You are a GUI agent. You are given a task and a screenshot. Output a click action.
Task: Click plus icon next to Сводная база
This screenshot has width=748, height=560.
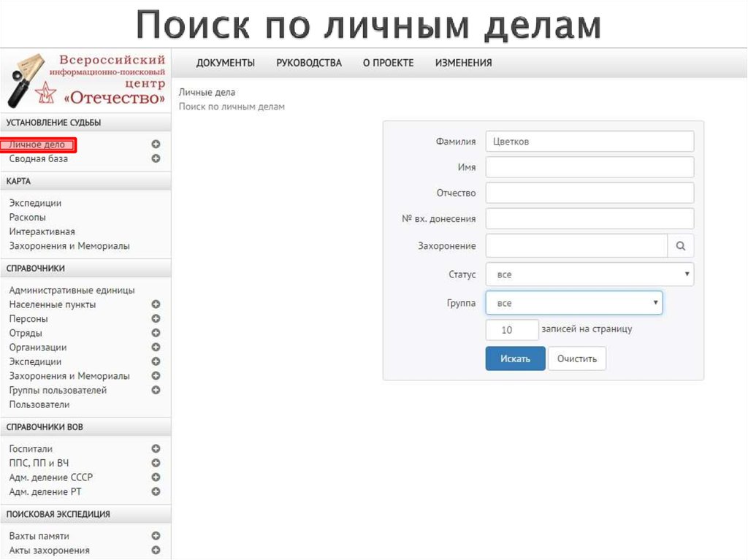click(x=155, y=158)
